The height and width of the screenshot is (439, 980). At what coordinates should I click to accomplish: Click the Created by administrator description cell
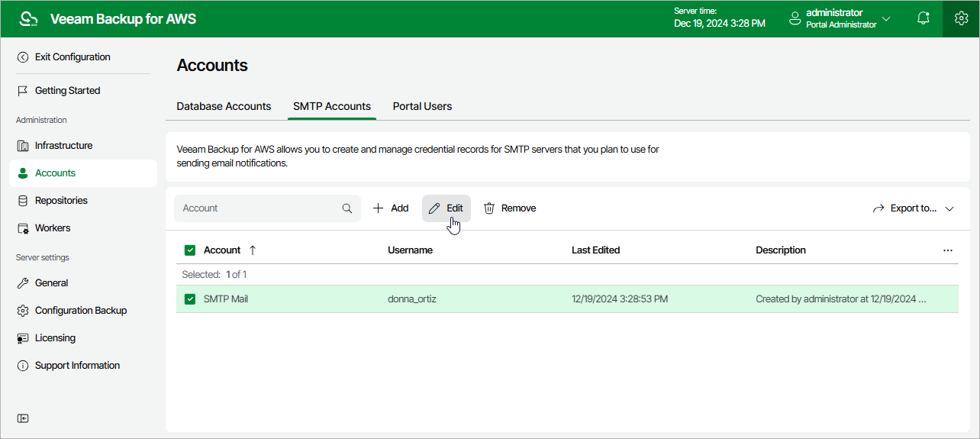[x=841, y=299]
